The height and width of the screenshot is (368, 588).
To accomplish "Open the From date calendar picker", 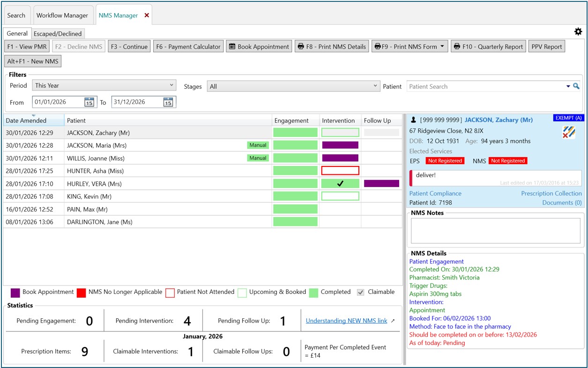I will point(89,102).
